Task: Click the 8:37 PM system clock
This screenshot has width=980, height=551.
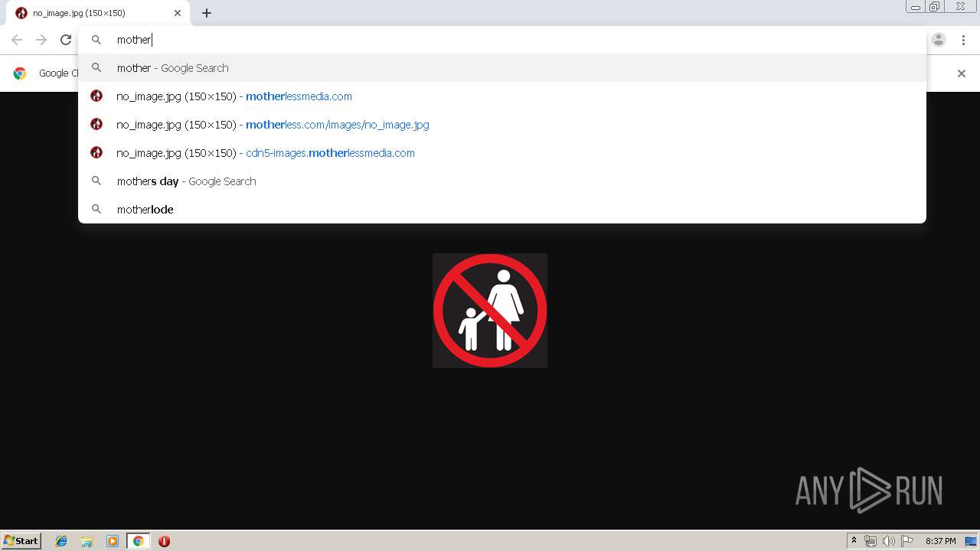Action: pyautogui.click(x=940, y=541)
